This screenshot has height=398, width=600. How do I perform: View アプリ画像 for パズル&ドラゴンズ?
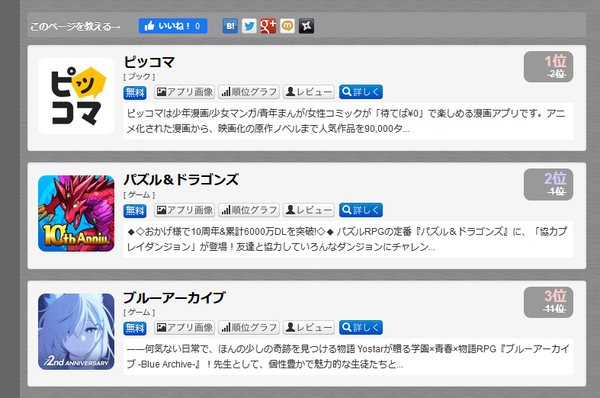184,210
